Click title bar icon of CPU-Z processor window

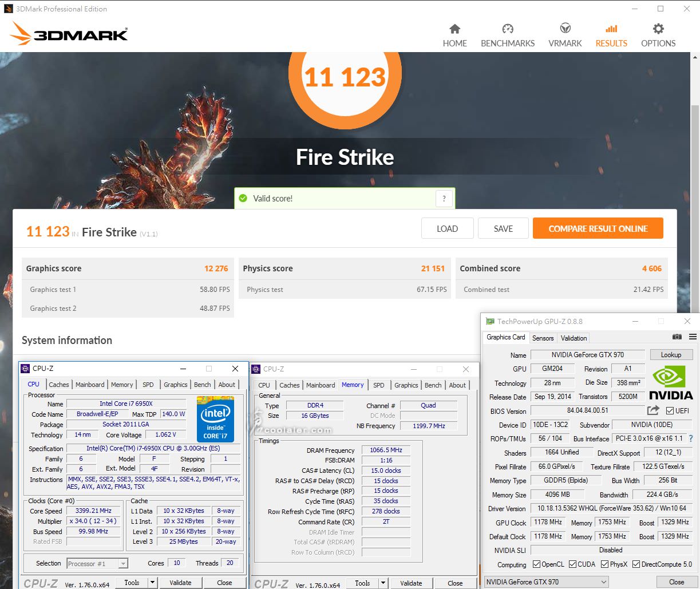[x=25, y=369]
